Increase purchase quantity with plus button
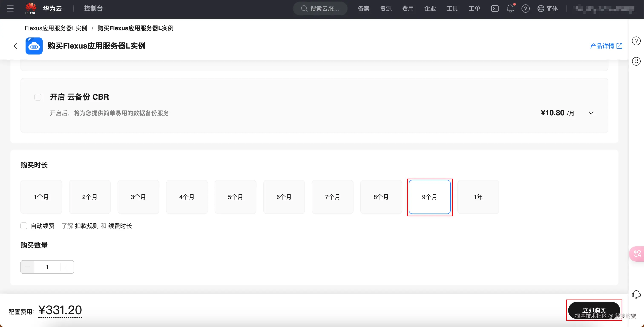 67,267
